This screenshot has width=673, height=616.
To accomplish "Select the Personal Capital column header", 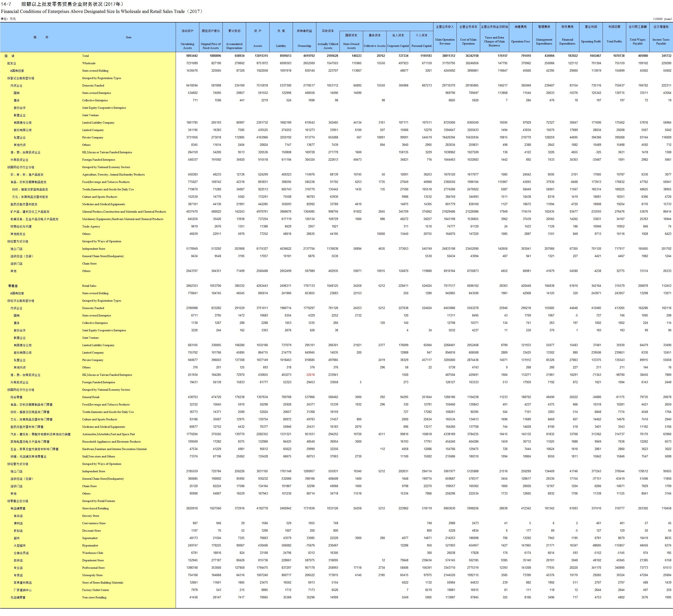I will [421, 46].
